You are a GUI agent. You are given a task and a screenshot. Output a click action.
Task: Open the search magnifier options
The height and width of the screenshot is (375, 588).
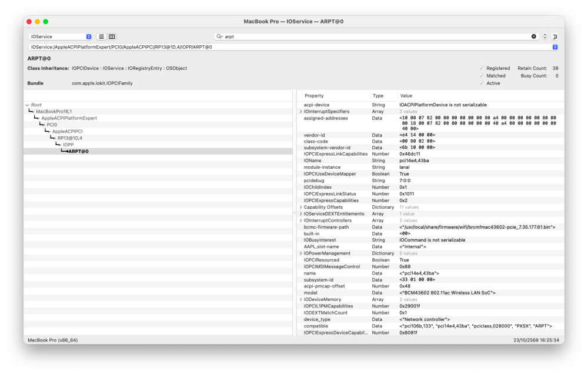(x=219, y=37)
